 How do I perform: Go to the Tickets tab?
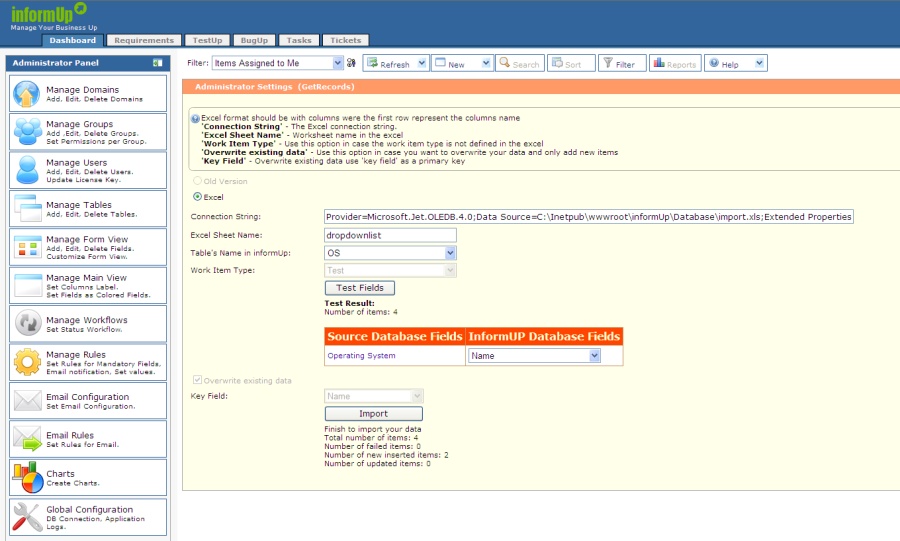[346, 40]
